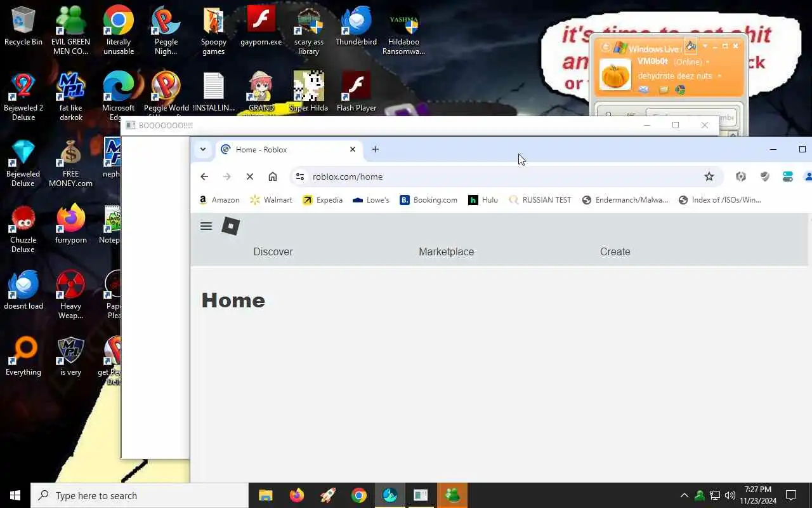The height and width of the screenshot is (508, 812).
Task: Expand the Chrome tab search dropdown
Action: tap(202, 149)
